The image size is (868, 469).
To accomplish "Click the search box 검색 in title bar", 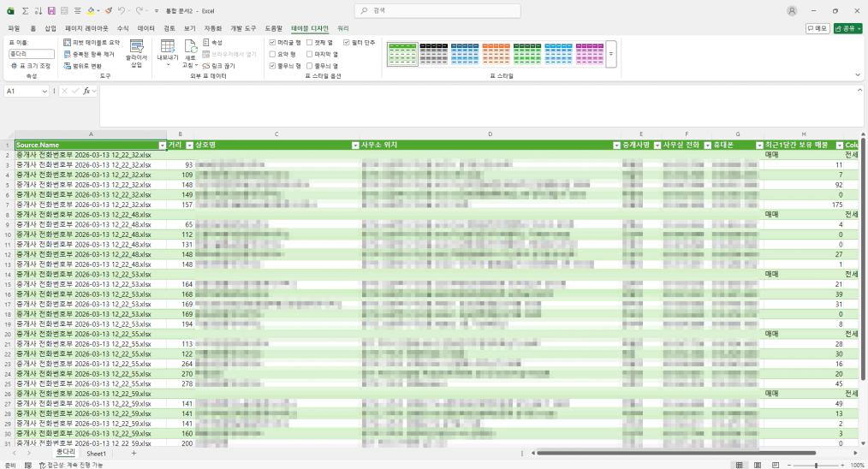I will [x=437, y=10].
